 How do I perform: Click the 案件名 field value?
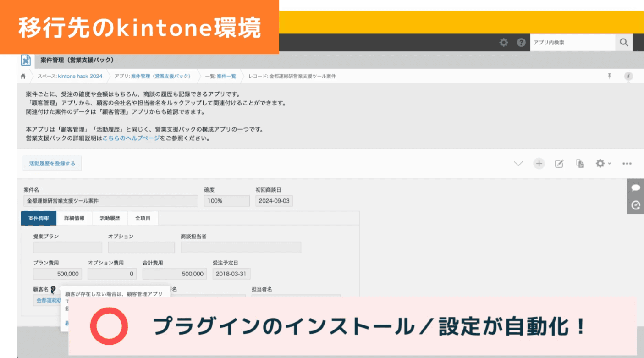coord(111,201)
